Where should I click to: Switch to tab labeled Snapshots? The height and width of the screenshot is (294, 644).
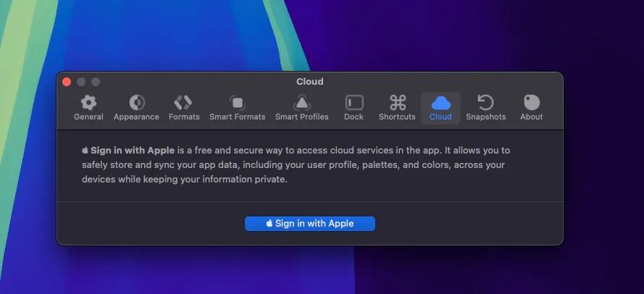tap(485, 117)
